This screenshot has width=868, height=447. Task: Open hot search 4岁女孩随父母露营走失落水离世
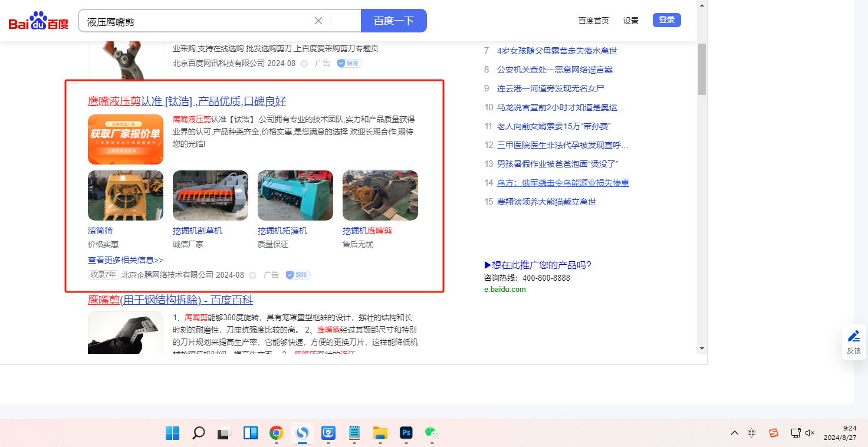tap(557, 51)
